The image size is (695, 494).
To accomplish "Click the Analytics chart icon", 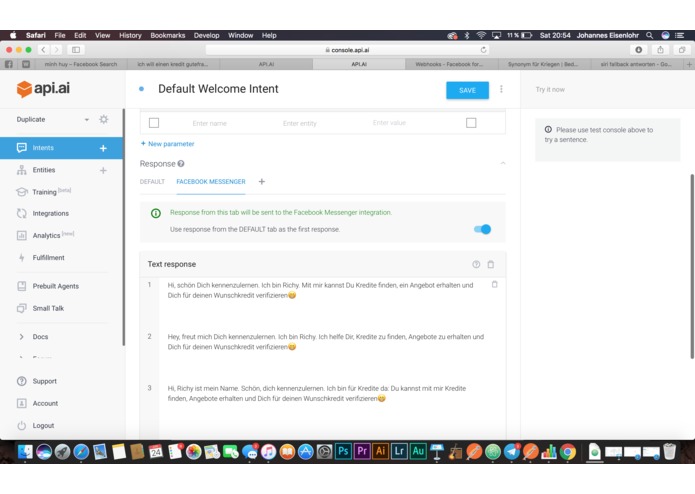I will pos(22,235).
